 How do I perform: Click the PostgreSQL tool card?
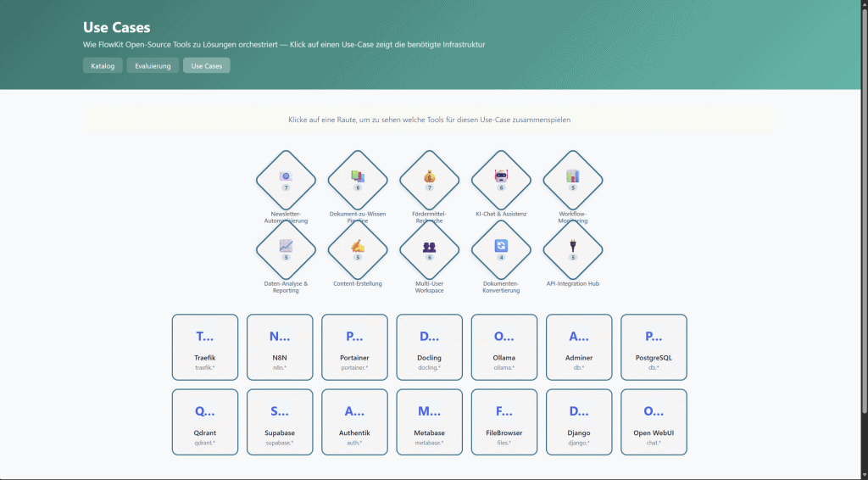(x=654, y=347)
